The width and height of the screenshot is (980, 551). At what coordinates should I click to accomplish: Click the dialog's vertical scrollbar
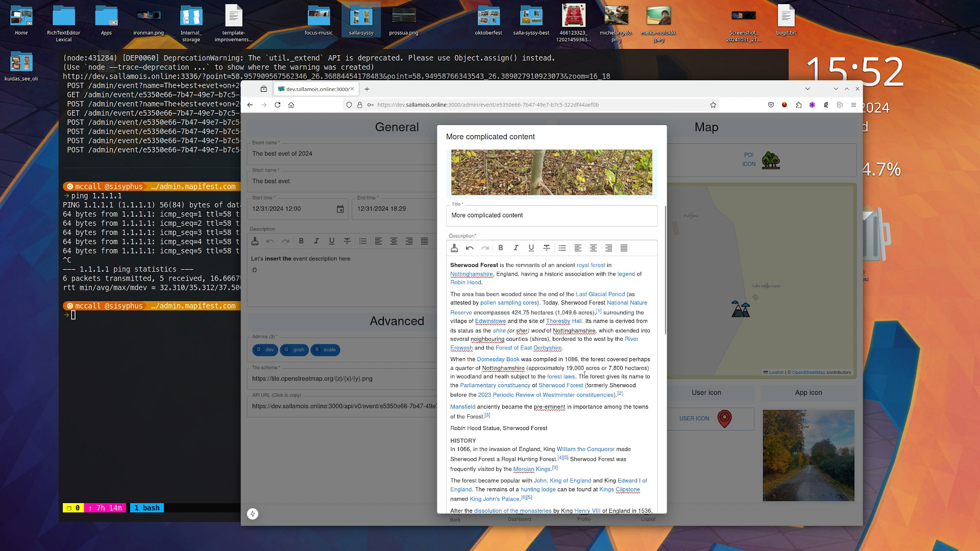[666, 270]
